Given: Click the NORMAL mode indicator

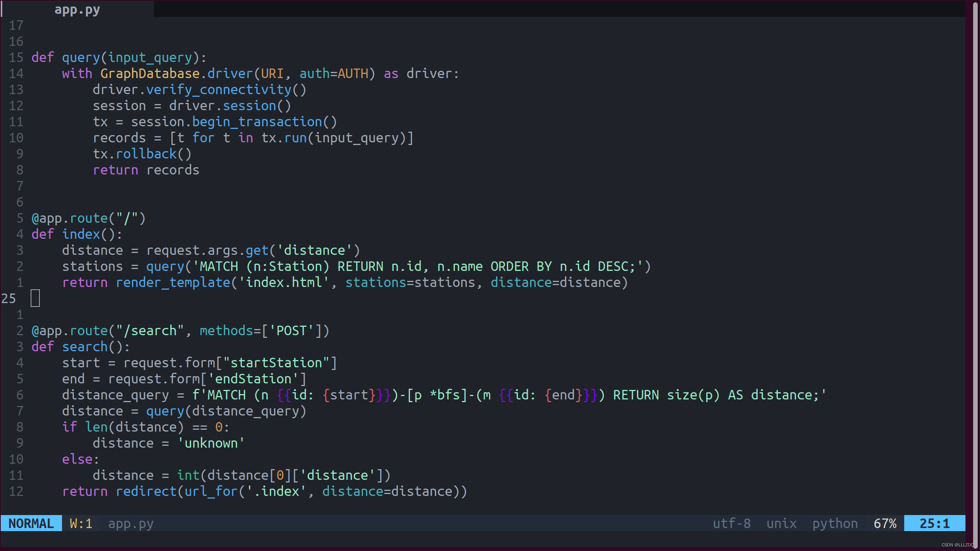Looking at the screenshot, I should [31, 523].
